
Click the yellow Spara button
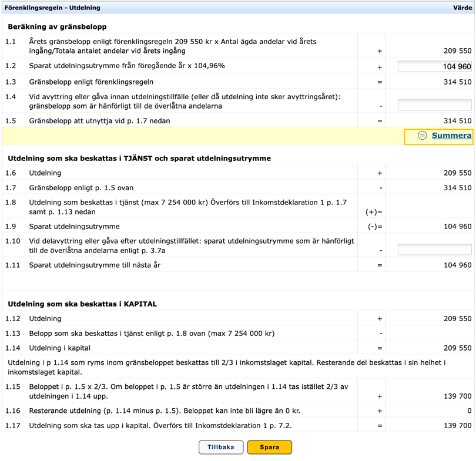click(270, 447)
